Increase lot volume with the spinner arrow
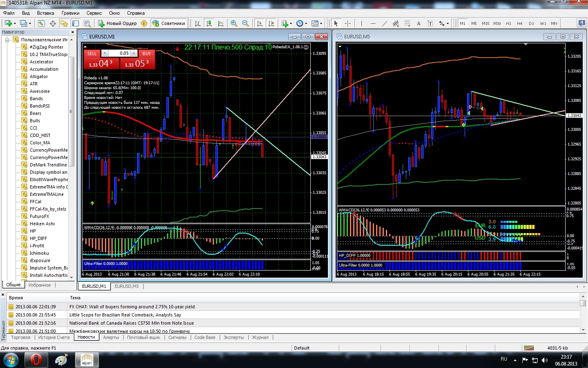This screenshot has width=588, height=368. point(134,53)
